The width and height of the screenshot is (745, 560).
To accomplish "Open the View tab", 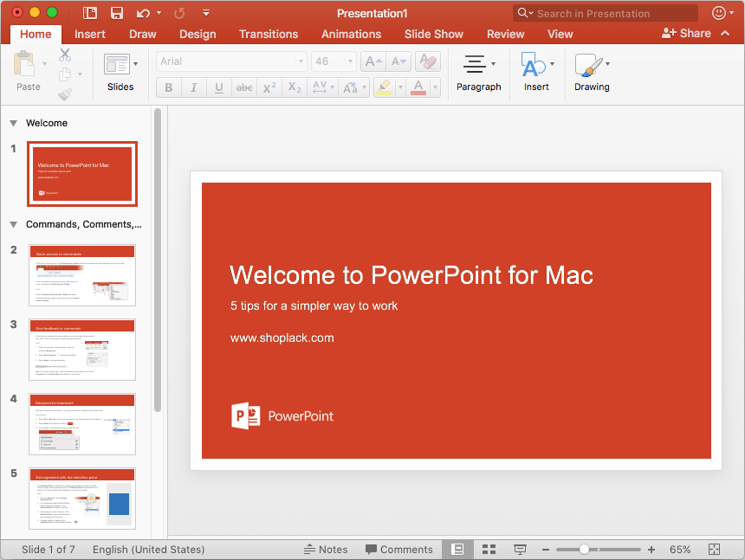I will [x=560, y=34].
